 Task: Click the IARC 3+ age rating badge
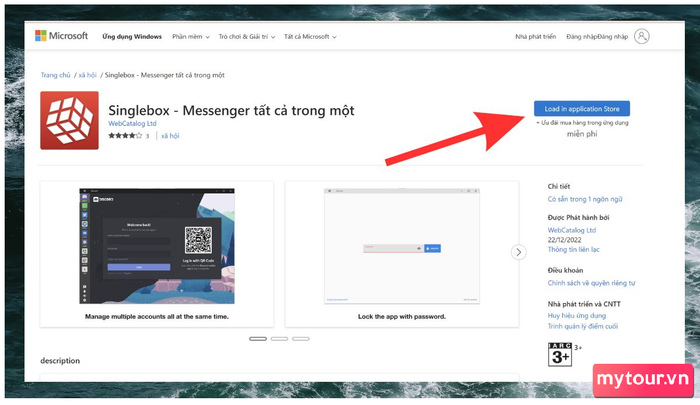[x=561, y=353]
